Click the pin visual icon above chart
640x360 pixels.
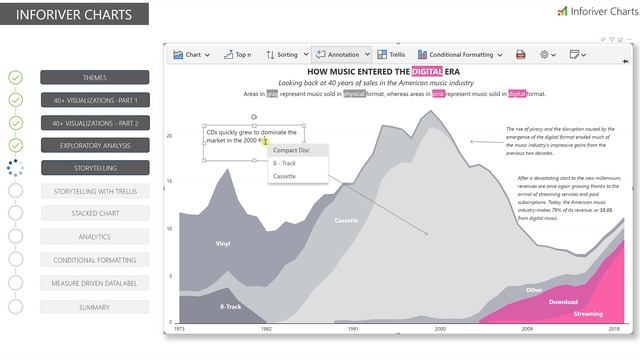603,40
